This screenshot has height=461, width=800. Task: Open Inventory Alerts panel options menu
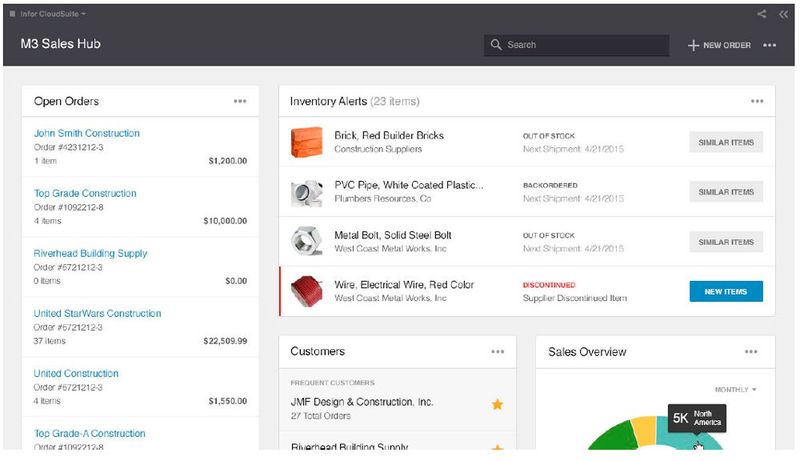coord(757,101)
